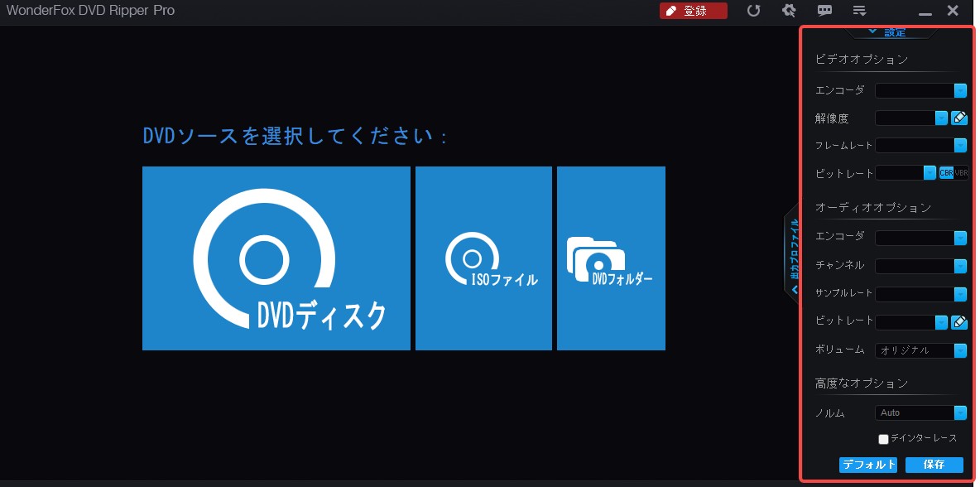Click the 保存 button
The width and height of the screenshot is (980, 487).
pyautogui.click(x=934, y=465)
